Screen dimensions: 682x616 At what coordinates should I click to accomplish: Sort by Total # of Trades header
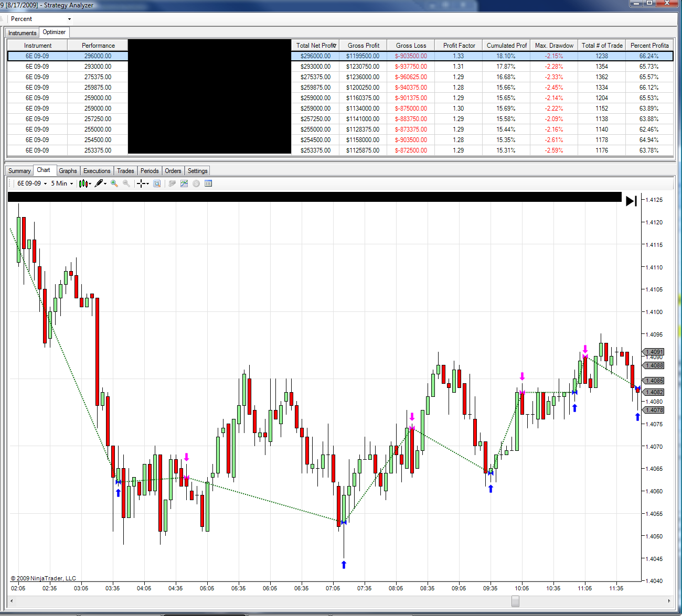[x=602, y=46]
